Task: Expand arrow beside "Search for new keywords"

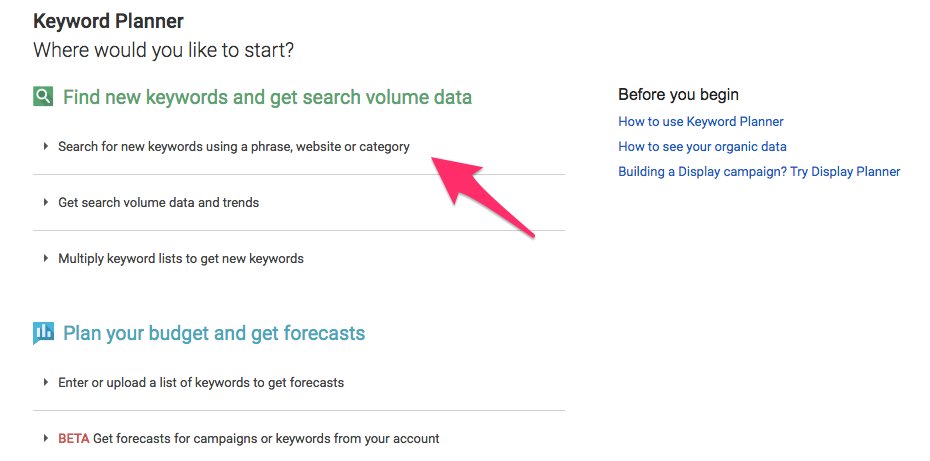Action: [46, 146]
